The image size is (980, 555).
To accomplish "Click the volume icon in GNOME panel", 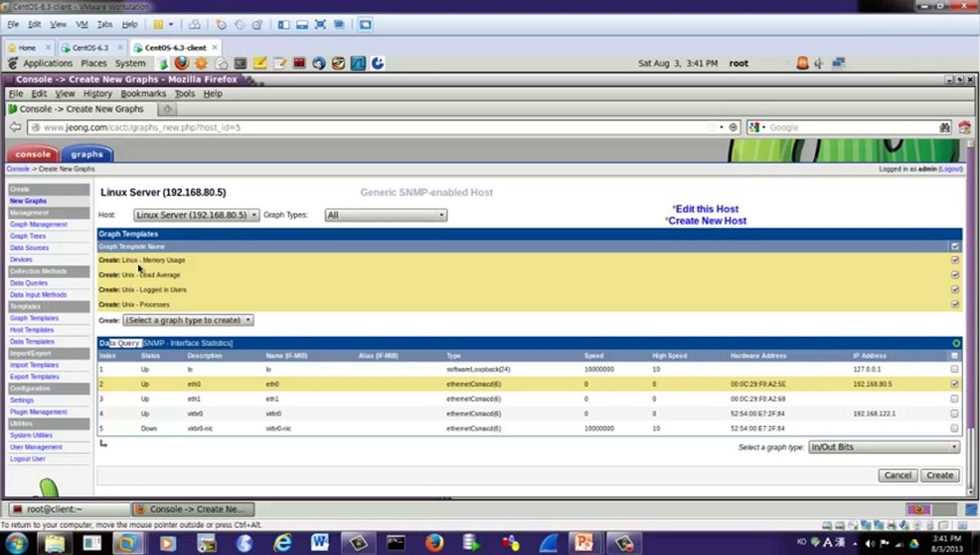I will [819, 63].
